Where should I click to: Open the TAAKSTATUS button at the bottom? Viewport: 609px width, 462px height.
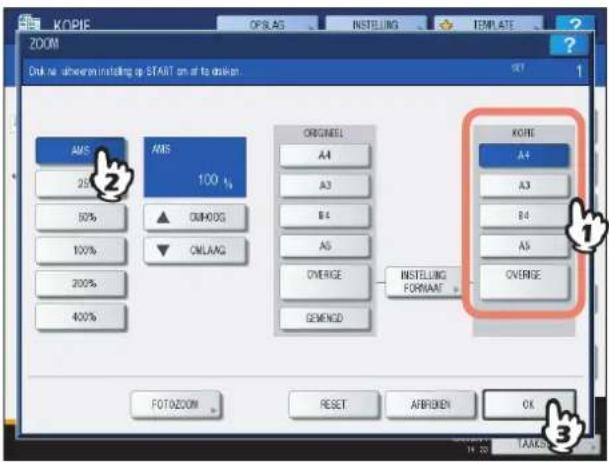point(544,445)
